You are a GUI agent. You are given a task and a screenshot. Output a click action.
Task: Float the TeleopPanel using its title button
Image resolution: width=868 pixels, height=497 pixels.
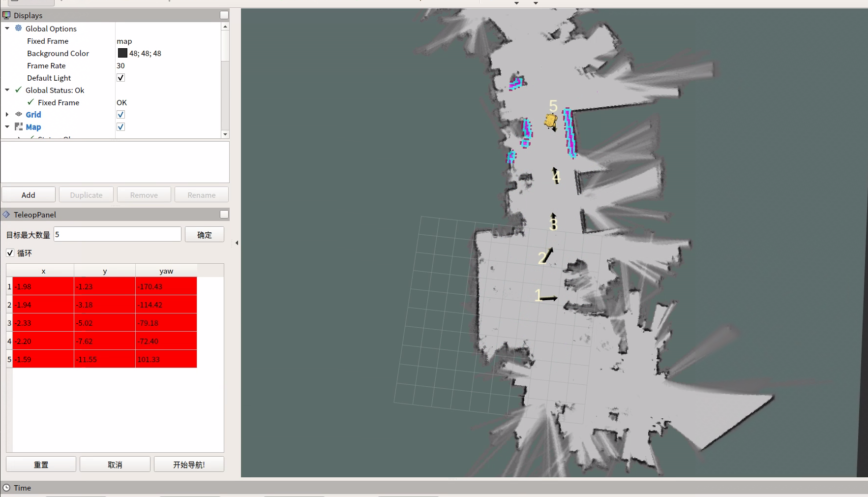point(224,215)
